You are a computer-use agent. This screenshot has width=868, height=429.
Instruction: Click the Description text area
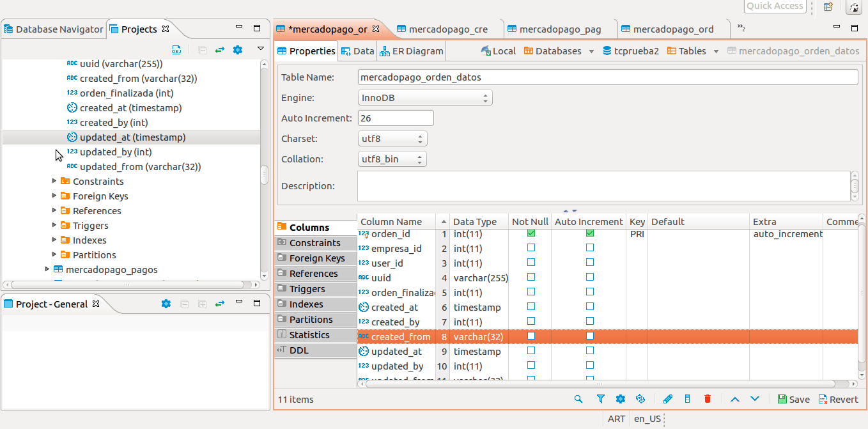tap(603, 186)
